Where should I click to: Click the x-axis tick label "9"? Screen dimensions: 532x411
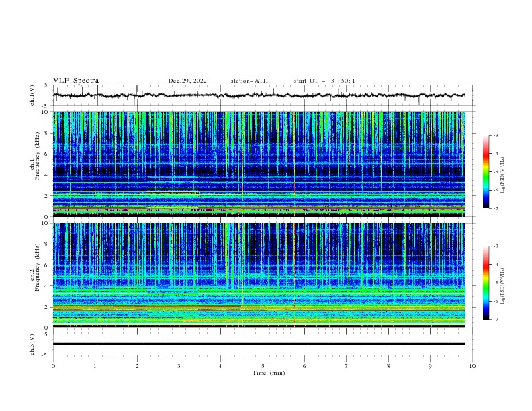point(430,366)
